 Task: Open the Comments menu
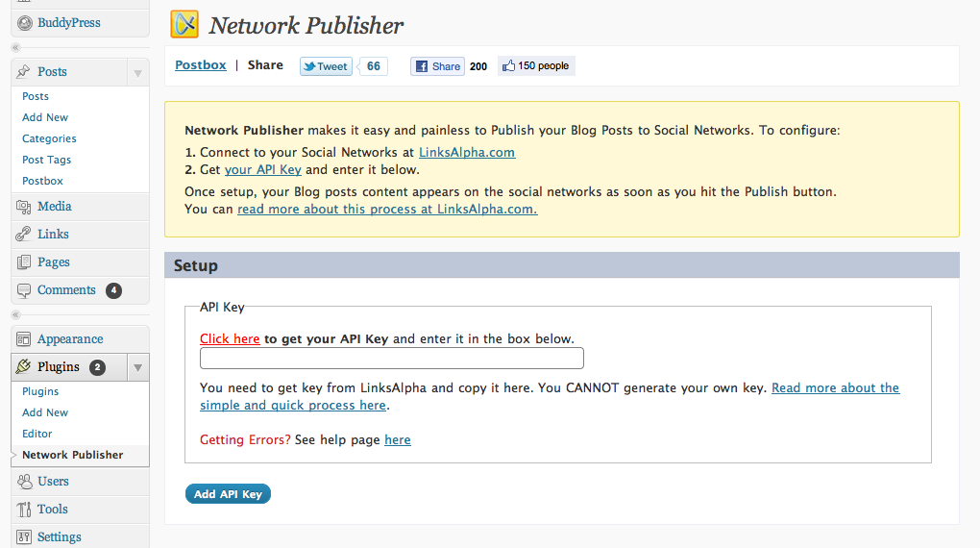click(66, 289)
